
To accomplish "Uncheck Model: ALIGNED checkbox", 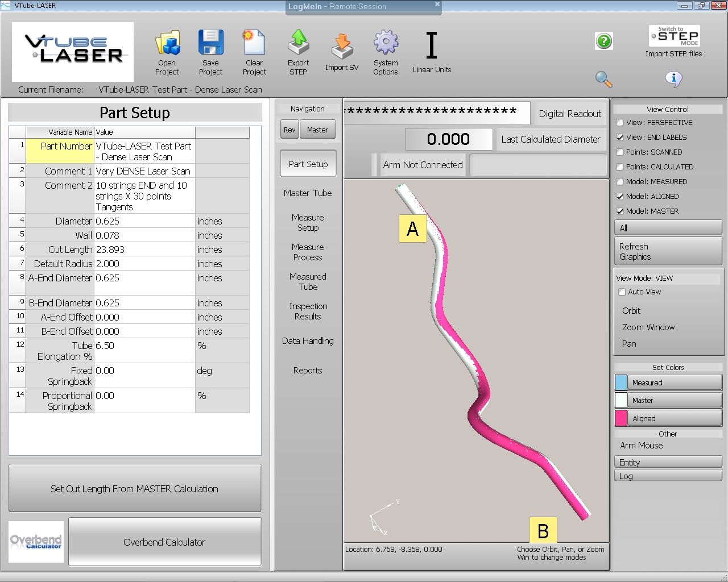I will coord(620,196).
